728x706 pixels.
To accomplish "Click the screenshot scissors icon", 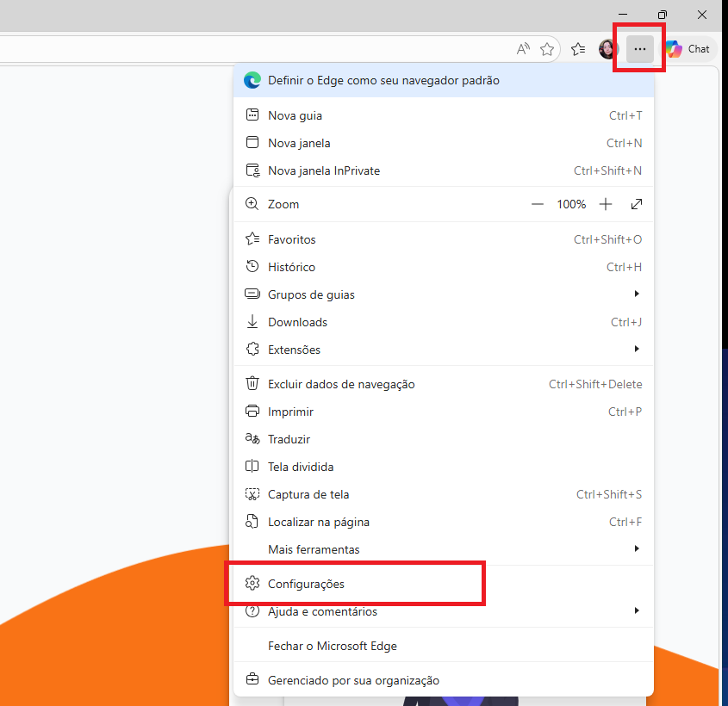I will point(252,494).
